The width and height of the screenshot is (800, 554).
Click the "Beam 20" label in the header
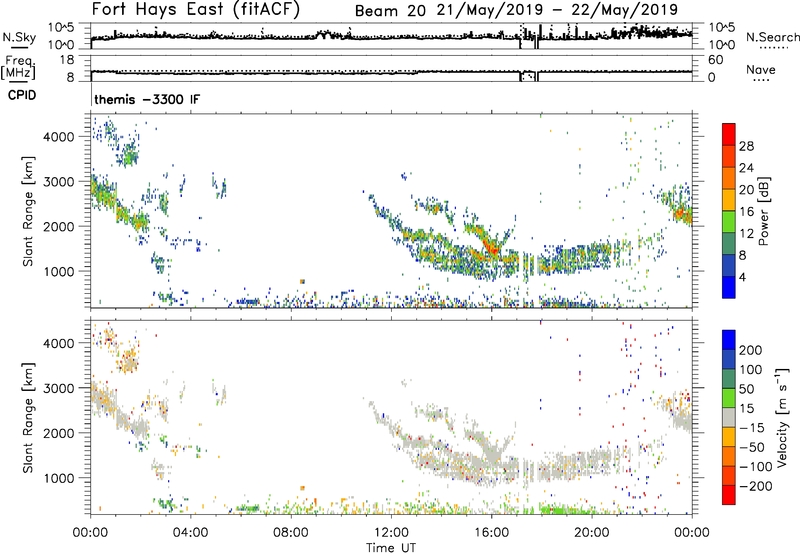[x=390, y=11]
